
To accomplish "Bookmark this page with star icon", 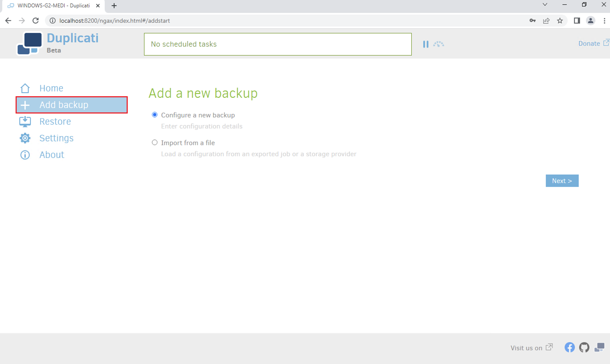I will click(560, 21).
